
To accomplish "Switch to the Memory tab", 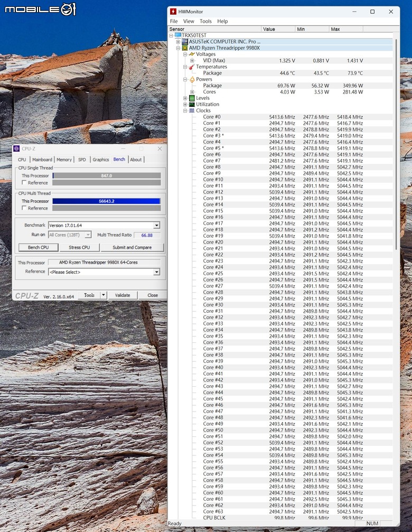I will coord(64,160).
